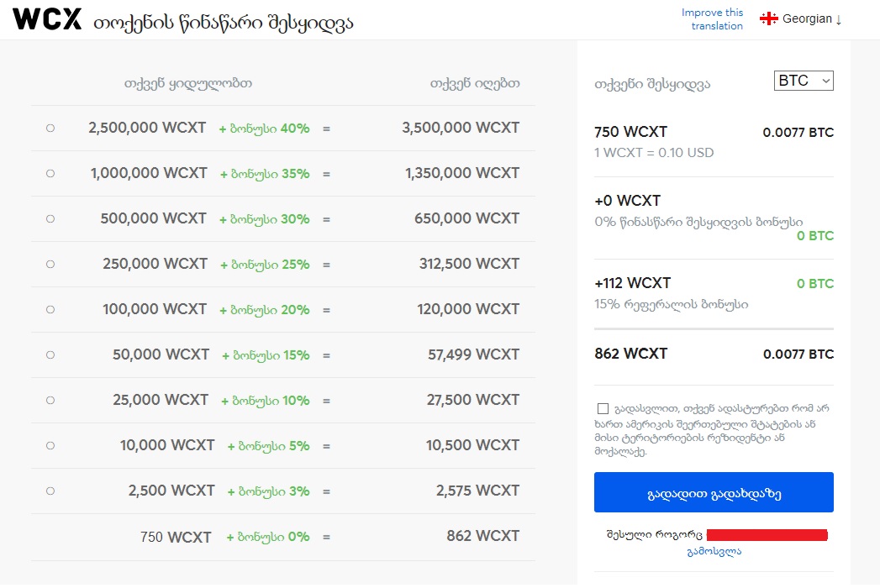
Task: Click the page title თოქენის წინაწარი შესყიდვა
Action: [224, 23]
